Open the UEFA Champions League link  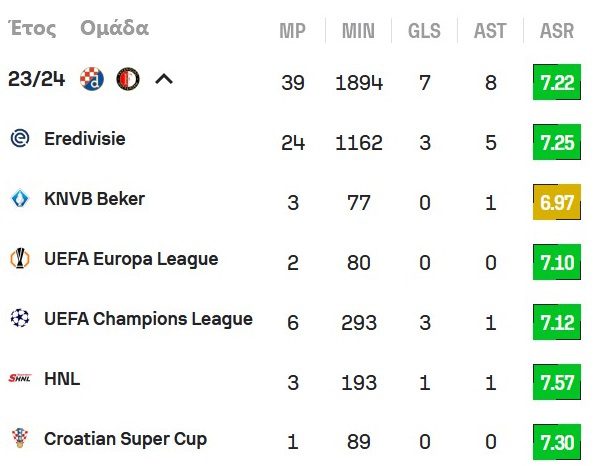[148, 319]
